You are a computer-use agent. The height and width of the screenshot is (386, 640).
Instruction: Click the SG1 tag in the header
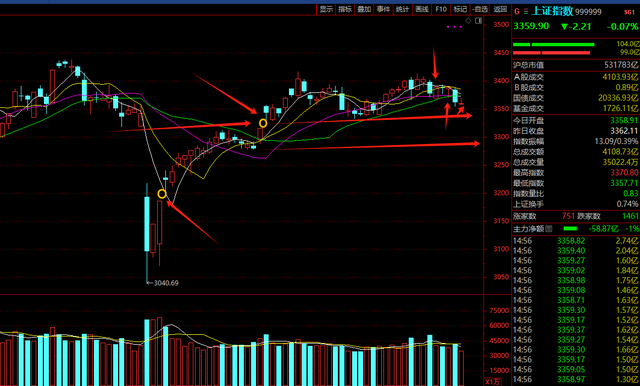click(x=629, y=12)
